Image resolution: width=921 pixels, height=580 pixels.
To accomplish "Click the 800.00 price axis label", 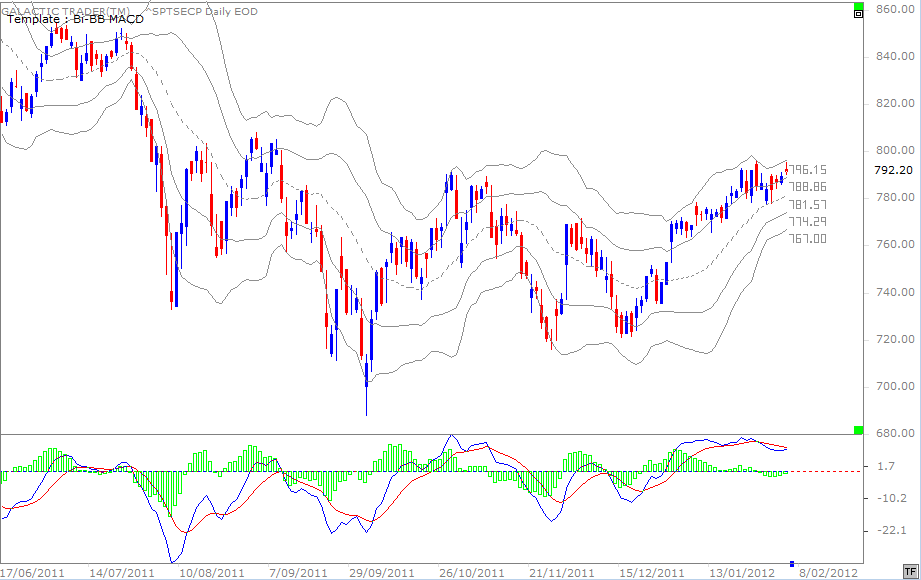I will 895,150.
